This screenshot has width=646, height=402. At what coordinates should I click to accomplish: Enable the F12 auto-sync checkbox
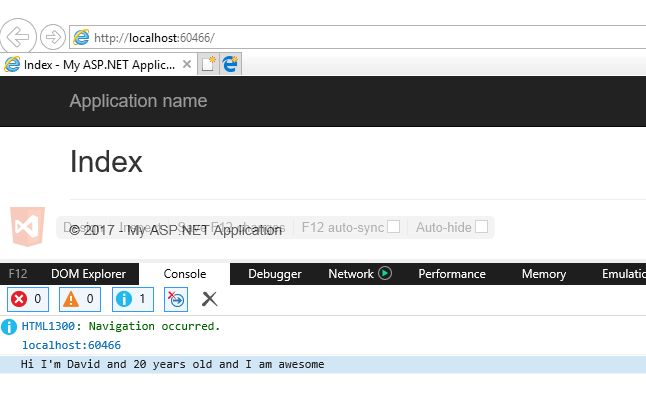click(393, 227)
